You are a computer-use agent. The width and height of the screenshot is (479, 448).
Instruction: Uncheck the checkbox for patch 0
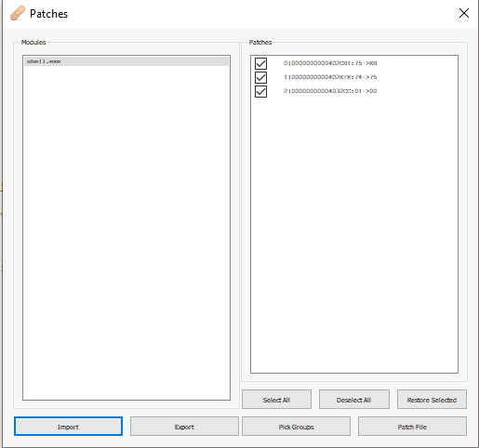click(260, 63)
